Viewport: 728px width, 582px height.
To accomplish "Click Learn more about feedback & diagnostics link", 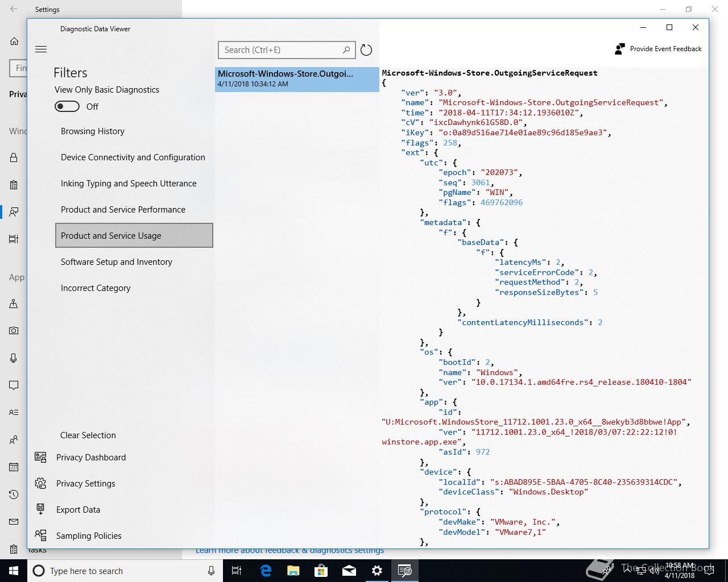I will pos(289,551).
